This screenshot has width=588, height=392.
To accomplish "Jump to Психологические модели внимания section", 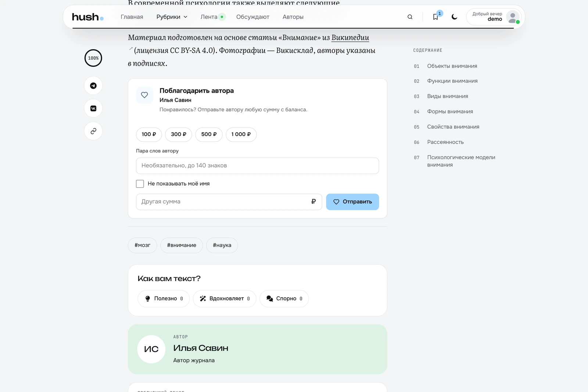I will [461, 161].
